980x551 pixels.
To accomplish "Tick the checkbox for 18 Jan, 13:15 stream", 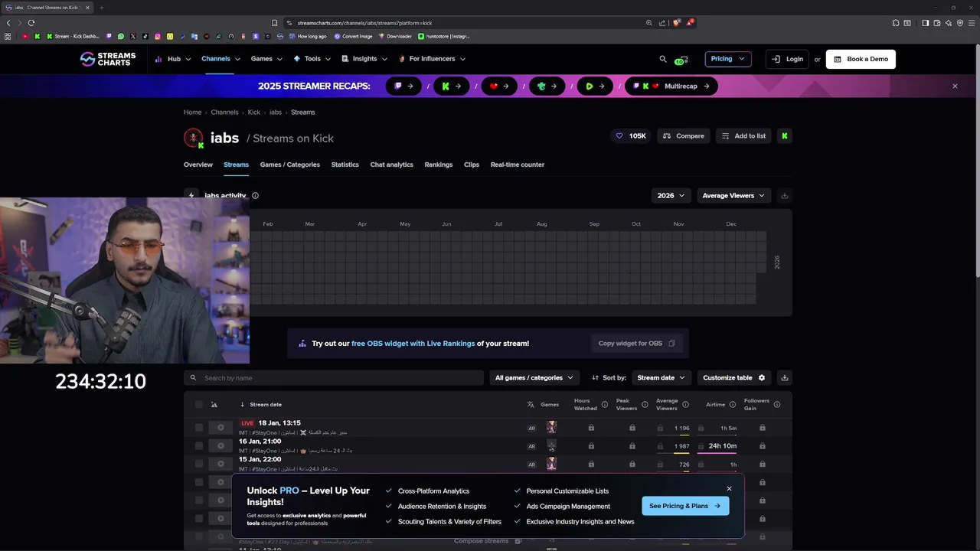I will pyautogui.click(x=199, y=428).
